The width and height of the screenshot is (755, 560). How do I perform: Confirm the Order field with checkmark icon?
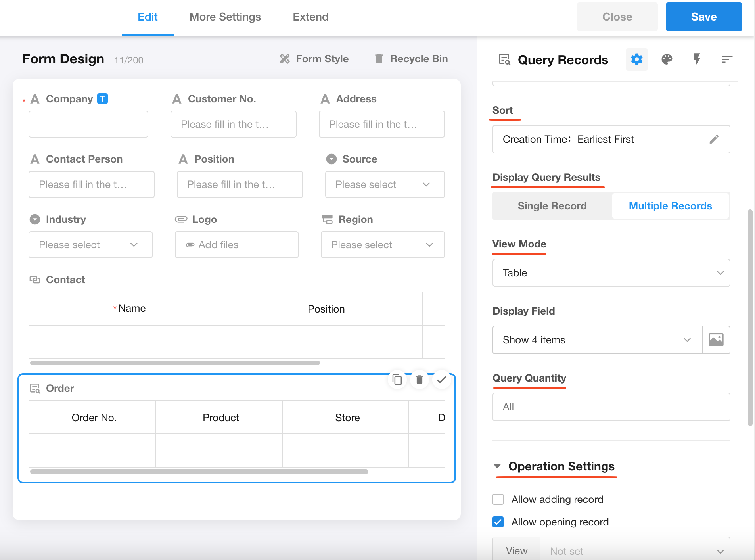[x=441, y=380]
